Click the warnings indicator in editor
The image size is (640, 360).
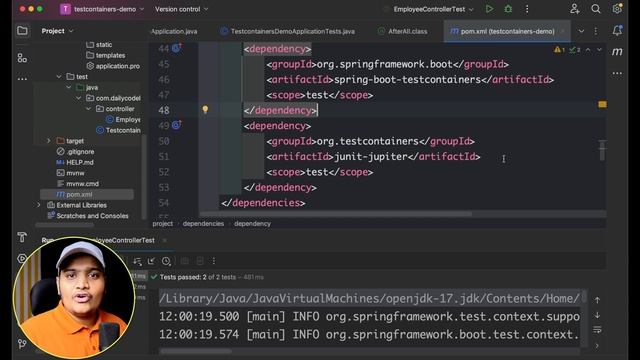pyautogui.click(x=560, y=50)
